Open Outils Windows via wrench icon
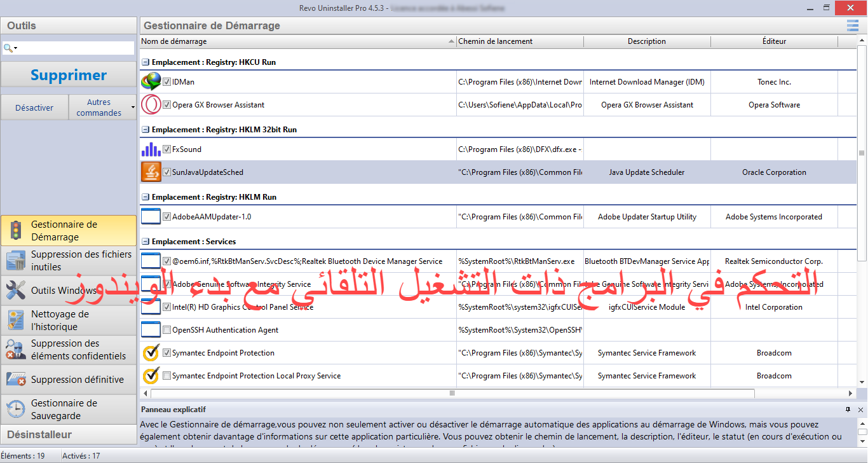This screenshot has width=868, height=463. (x=15, y=290)
